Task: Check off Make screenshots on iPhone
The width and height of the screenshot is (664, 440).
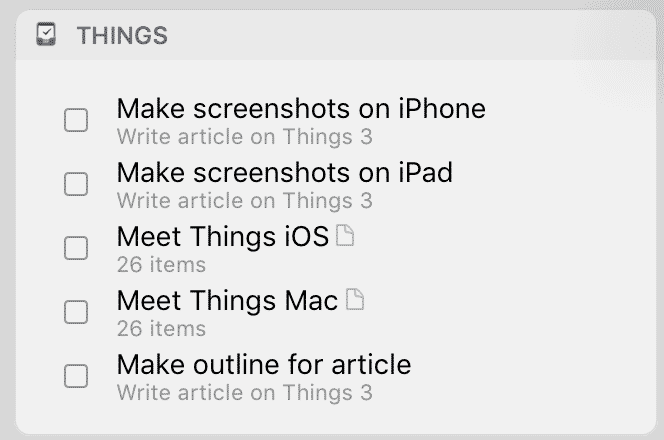Action: point(76,120)
